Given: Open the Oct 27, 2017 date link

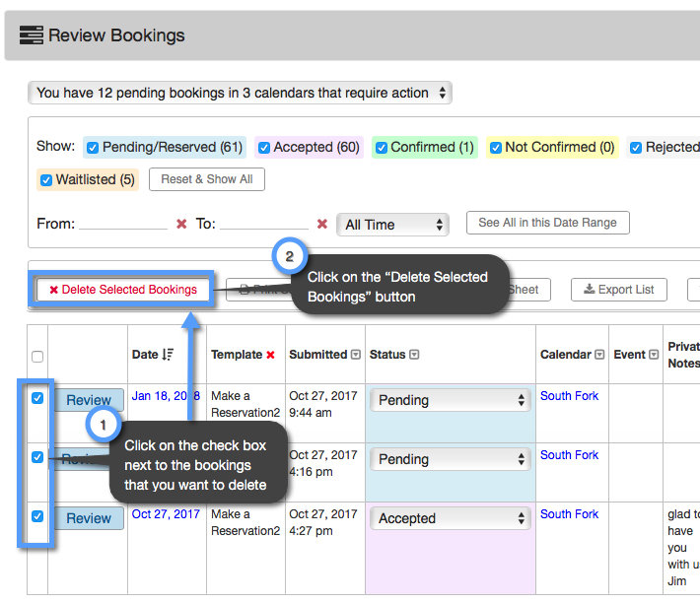Looking at the screenshot, I should point(166,514).
